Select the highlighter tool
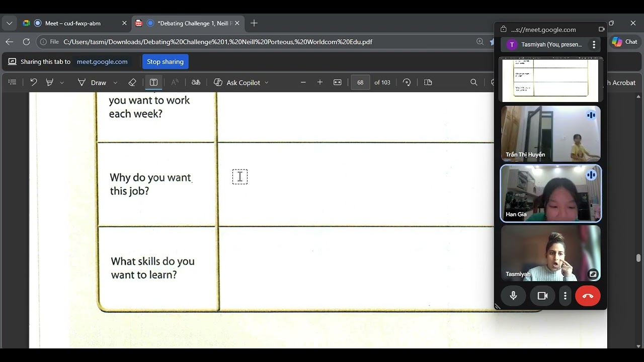 pos(50,82)
